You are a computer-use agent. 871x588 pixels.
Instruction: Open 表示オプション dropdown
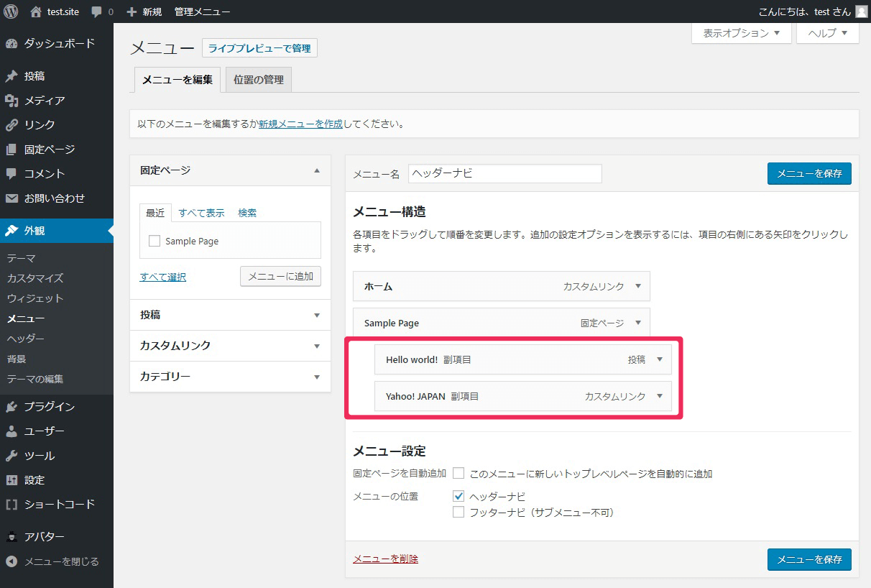point(741,33)
